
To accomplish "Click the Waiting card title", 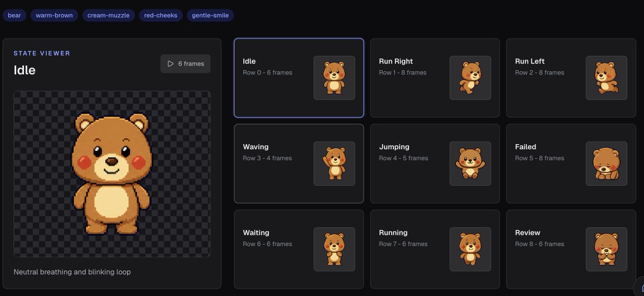I will pyautogui.click(x=256, y=233).
